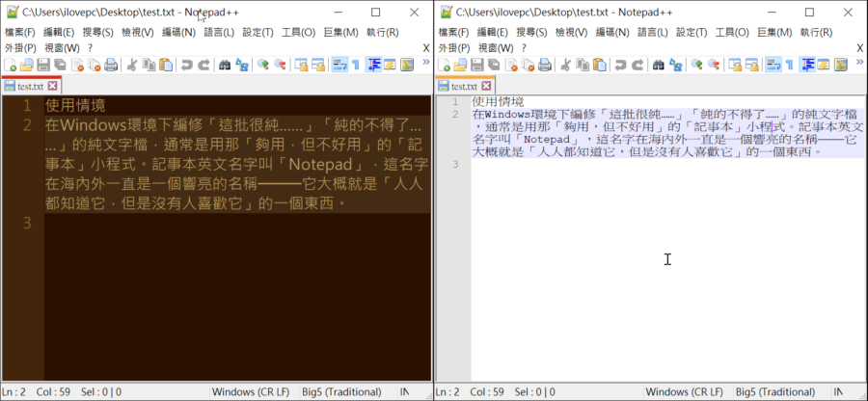
Task: Click Big5 (Traditional) in the right window status bar
Action: pyautogui.click(x=775, y=392)
